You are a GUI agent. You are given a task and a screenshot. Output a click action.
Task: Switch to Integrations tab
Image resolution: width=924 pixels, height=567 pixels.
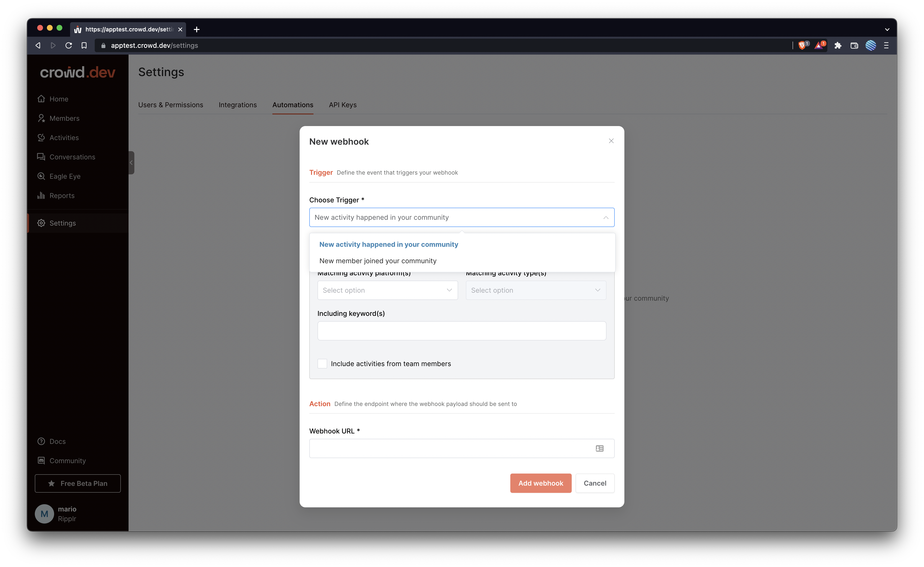point(238,105)
